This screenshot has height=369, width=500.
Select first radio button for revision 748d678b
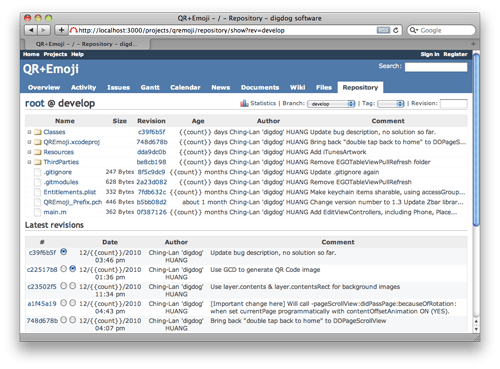coord(64,320)
